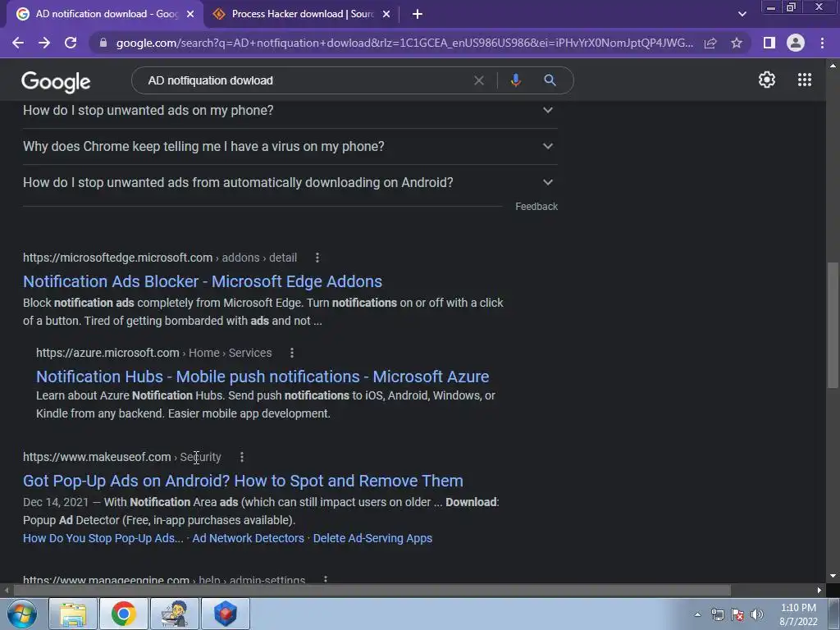Click the padlock site info icon
The height and width of the screenshot is (630, 840).
tap(103, 43)
